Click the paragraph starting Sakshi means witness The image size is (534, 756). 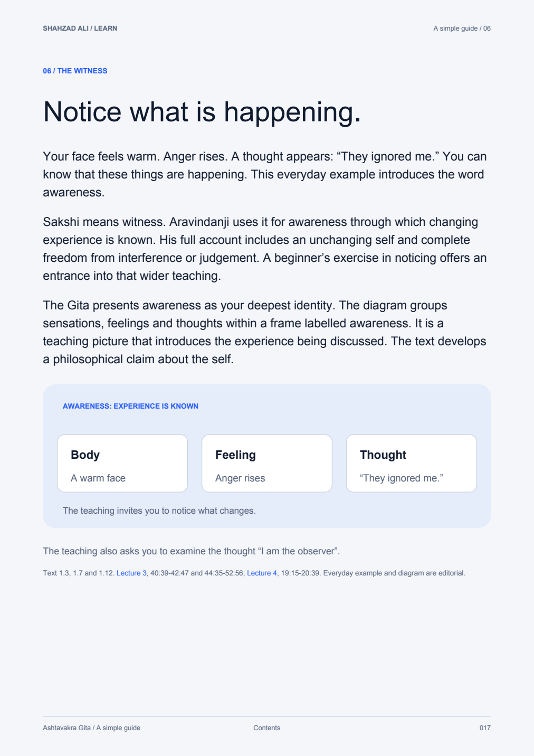click(x=265, y=249)
